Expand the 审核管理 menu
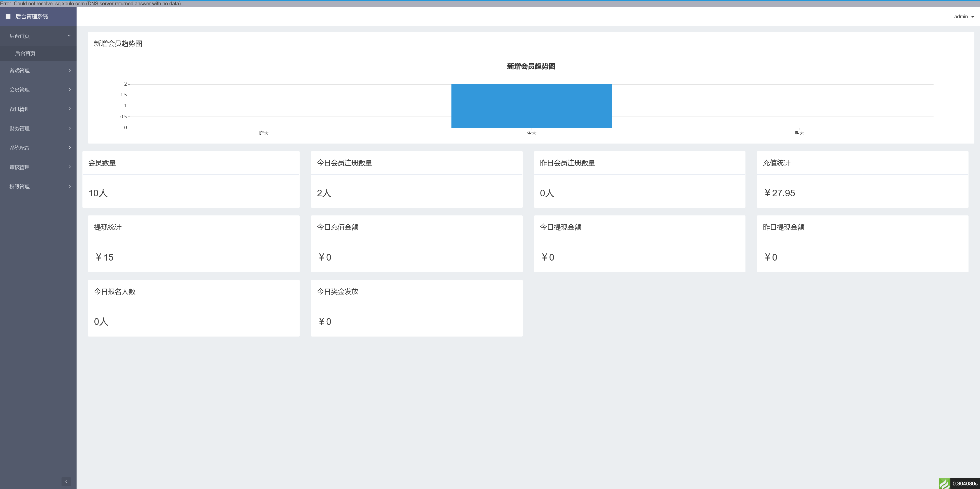Image resolution: width=980 pixels, height=489 pixels. (x=38, y=167)
